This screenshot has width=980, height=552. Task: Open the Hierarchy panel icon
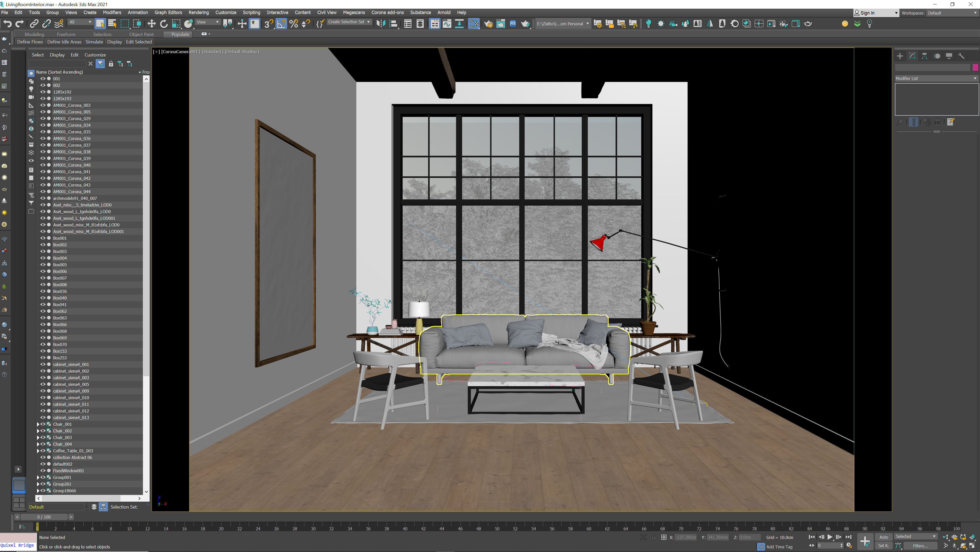point(925,56)
